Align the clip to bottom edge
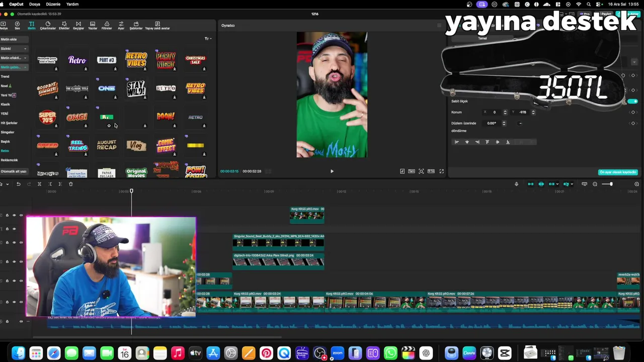 (x=508, y=142)
